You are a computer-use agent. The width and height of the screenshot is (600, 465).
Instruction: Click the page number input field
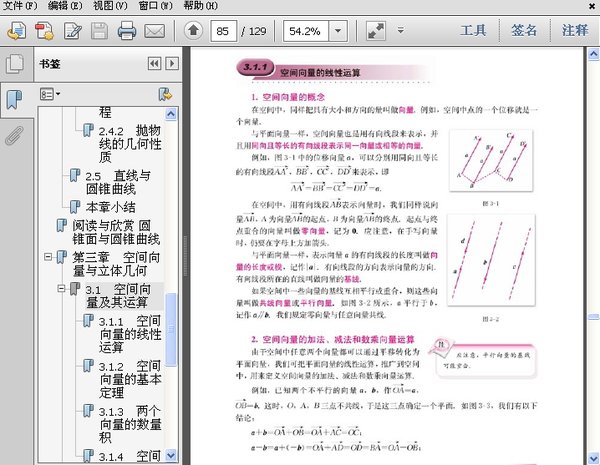point(229,31)
